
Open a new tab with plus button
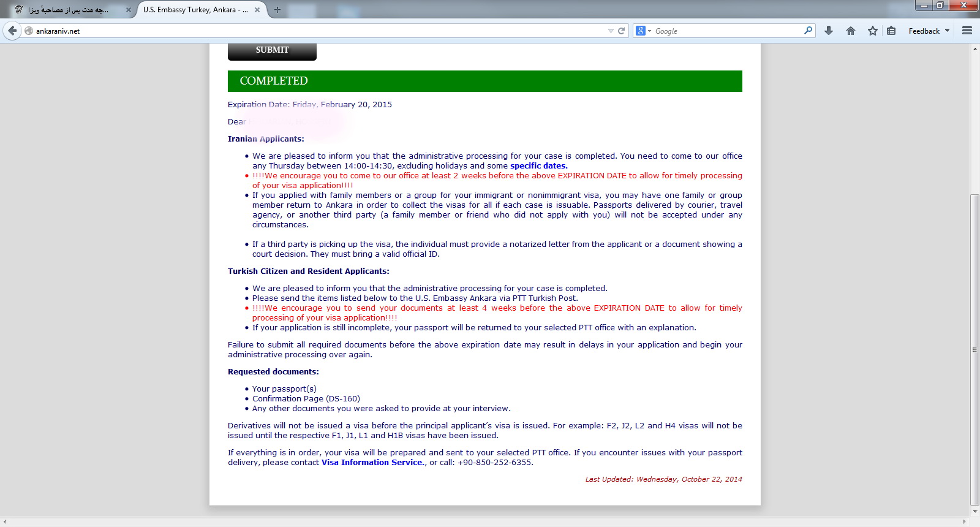click(x=277, y=10)
